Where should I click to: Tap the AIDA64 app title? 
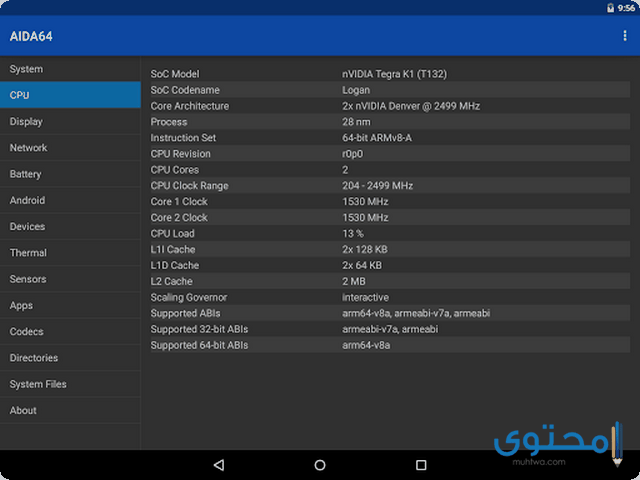(x=31, y=36)
